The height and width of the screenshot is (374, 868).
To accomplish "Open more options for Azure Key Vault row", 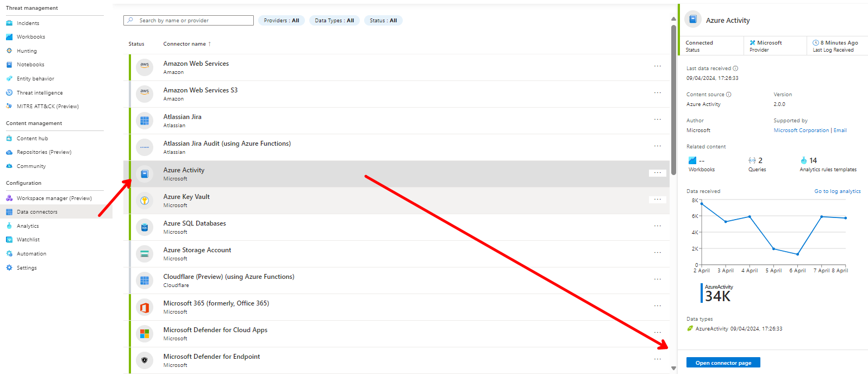I will click(x=658, y=200).
